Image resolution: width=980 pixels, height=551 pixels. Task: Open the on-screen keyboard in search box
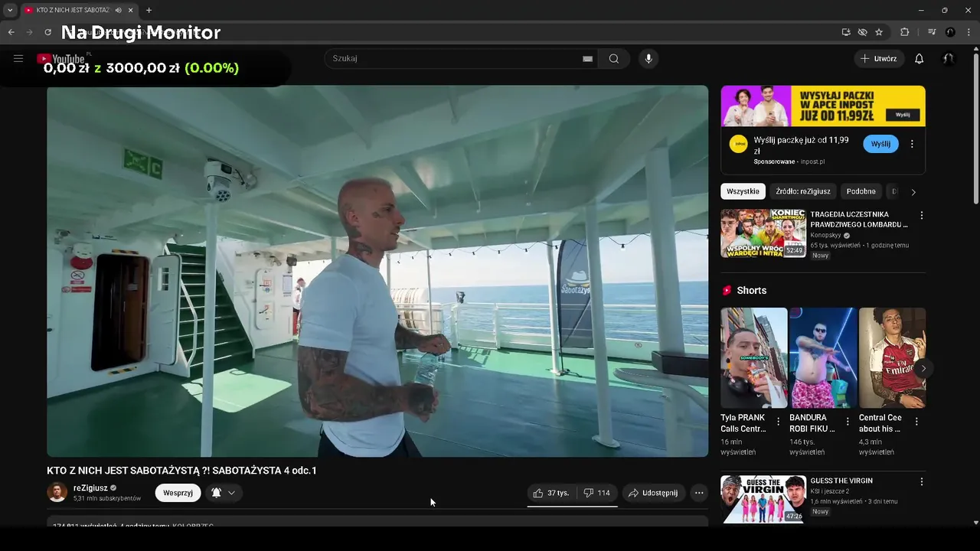[x=587, y=59]
